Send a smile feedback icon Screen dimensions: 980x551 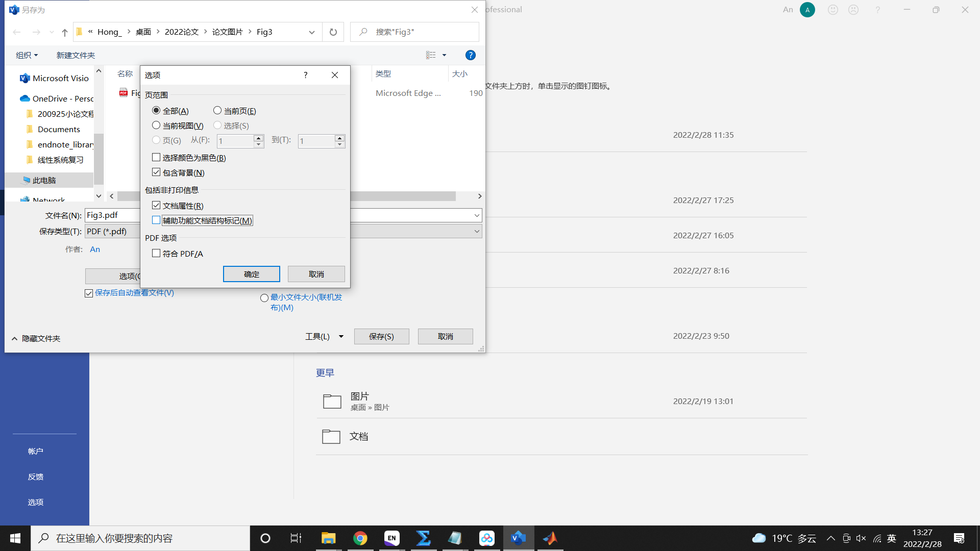[x=833, y=10]
